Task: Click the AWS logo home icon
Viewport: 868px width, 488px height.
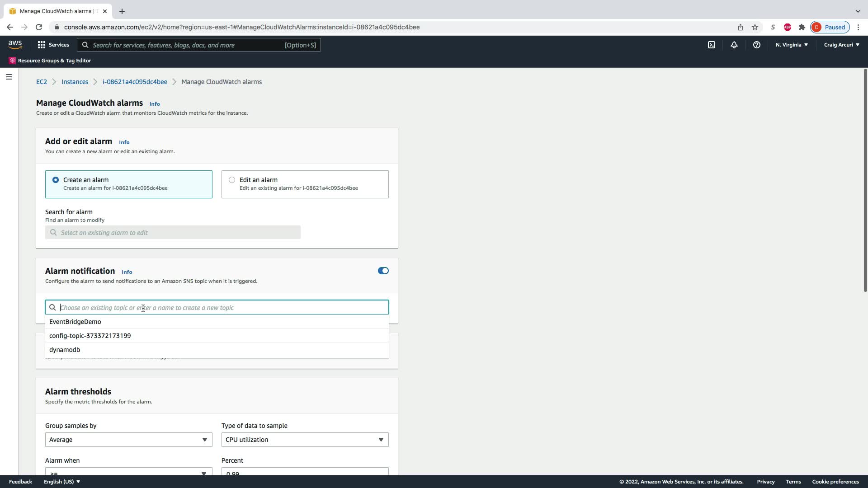Action: tap(15, 44)
